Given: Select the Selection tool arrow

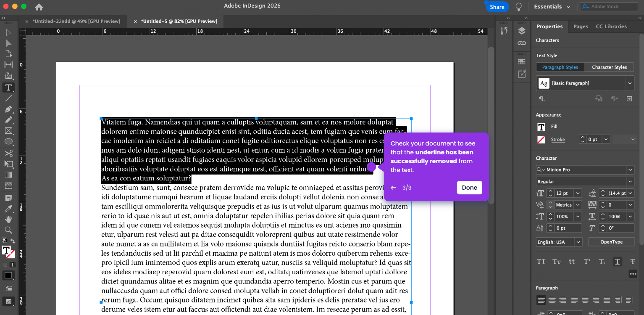Looking at the screenshot, I should 8,32.
